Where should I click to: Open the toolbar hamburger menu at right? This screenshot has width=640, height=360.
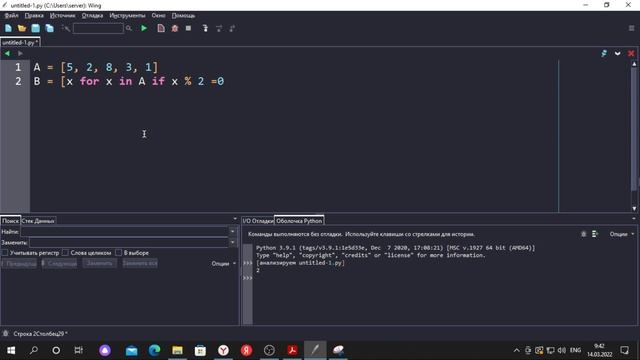coord(631,28)
